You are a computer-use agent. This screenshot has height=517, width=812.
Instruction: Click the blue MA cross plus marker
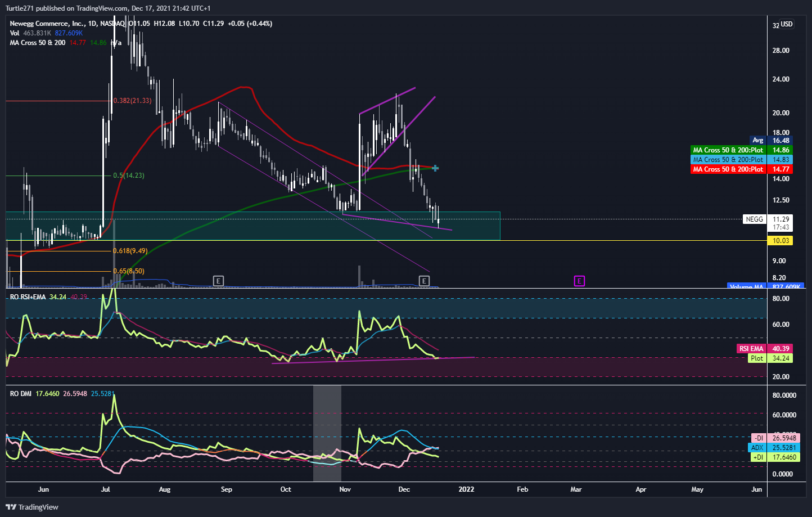point(435,168)
